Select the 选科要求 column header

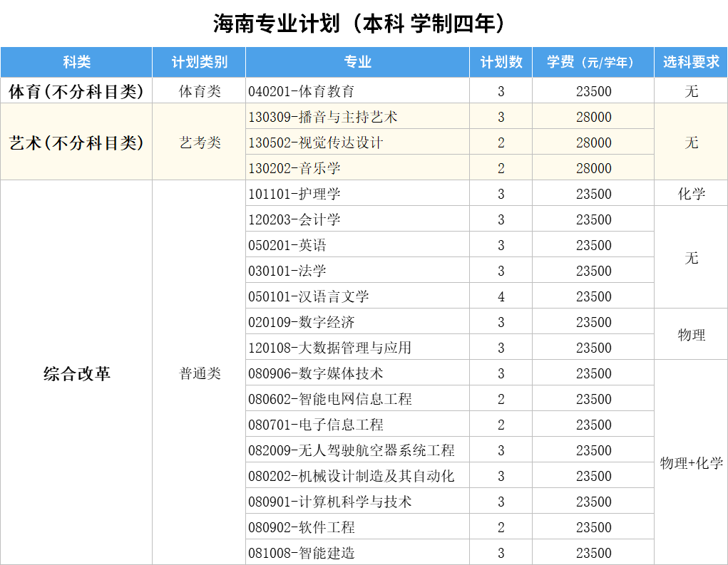(691, 62)
